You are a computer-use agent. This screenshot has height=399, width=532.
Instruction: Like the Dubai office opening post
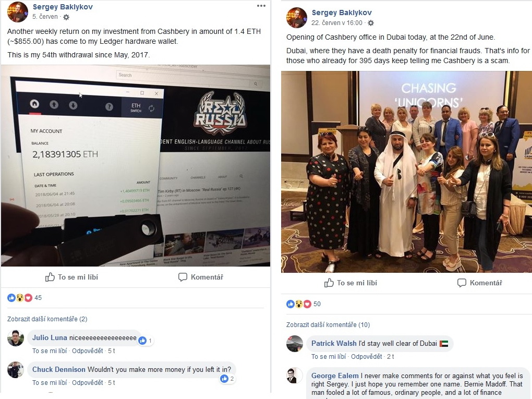tap(351, 283)
